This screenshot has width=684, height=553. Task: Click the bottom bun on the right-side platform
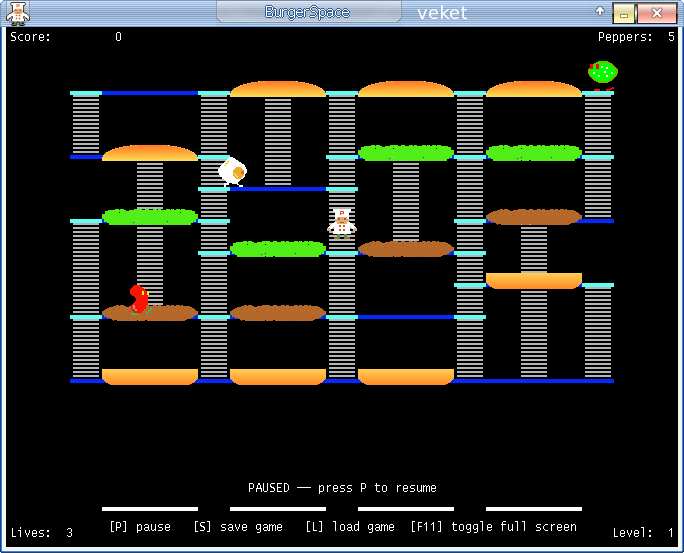coord(534,281)
